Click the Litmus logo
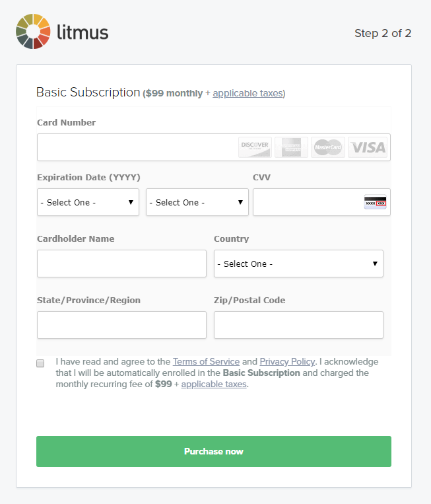The image size is (431, 504). coord(62,32)
